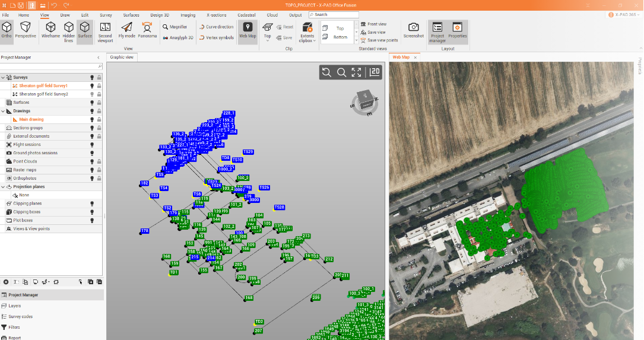The image size is (644, 340).
Task: Toggle visibility bulb for Clipping boxes
Action: 92,212
